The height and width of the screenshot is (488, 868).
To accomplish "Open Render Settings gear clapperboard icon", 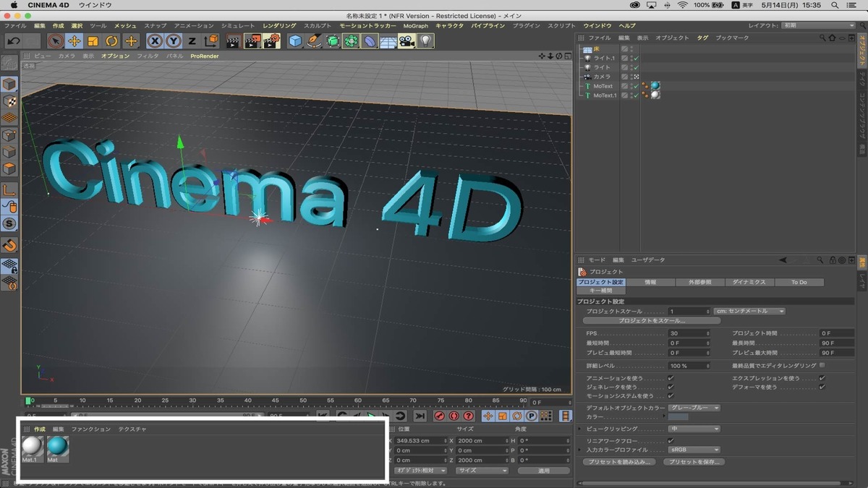I will (x=272, y=41).
